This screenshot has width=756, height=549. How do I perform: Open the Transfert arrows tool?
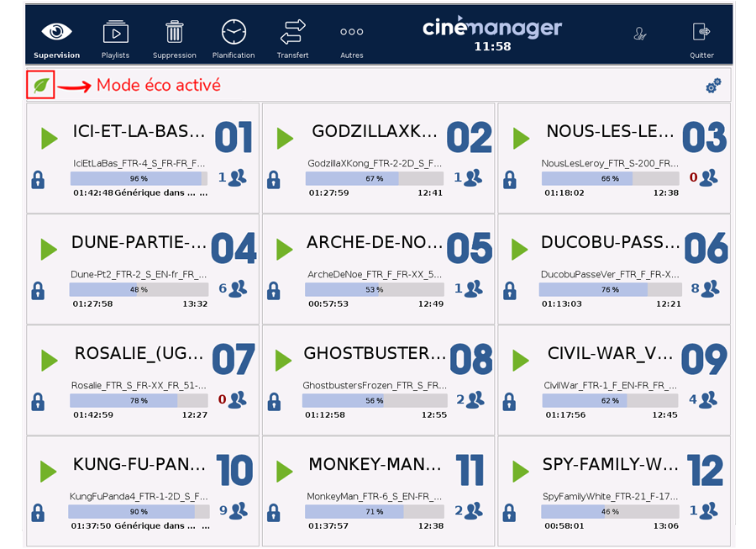tap(292, 33)
